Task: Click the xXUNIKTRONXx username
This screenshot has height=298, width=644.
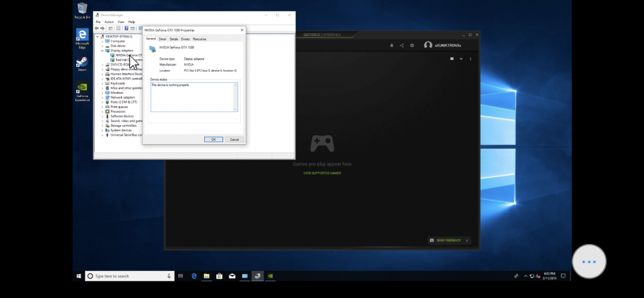Action: pos(448,46)
